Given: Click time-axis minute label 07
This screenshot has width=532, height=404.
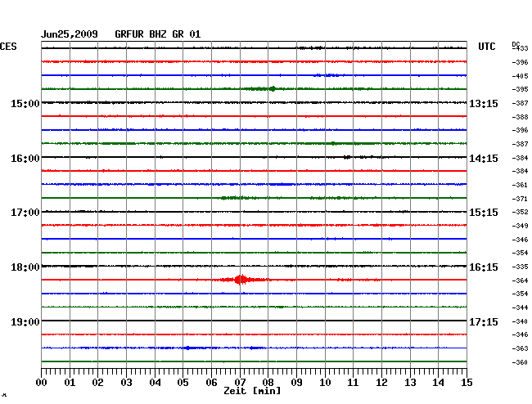Looking at the screenshot, I should coord(240,383).
